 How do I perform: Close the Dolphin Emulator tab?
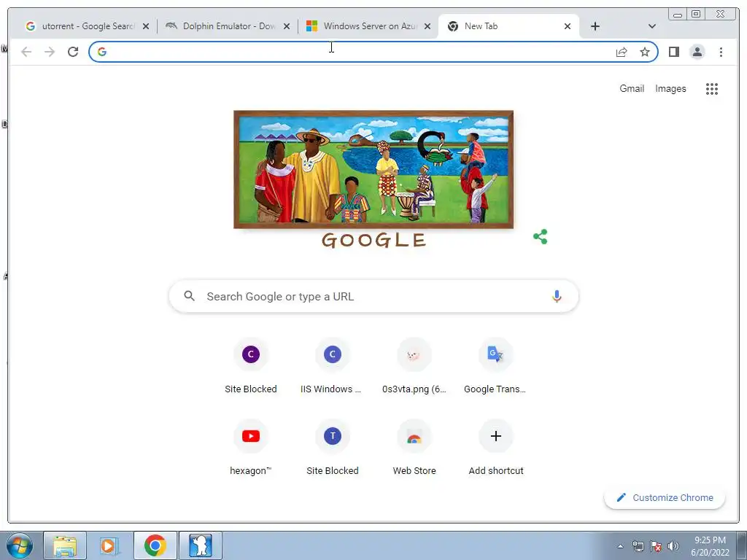click(286, 26)
